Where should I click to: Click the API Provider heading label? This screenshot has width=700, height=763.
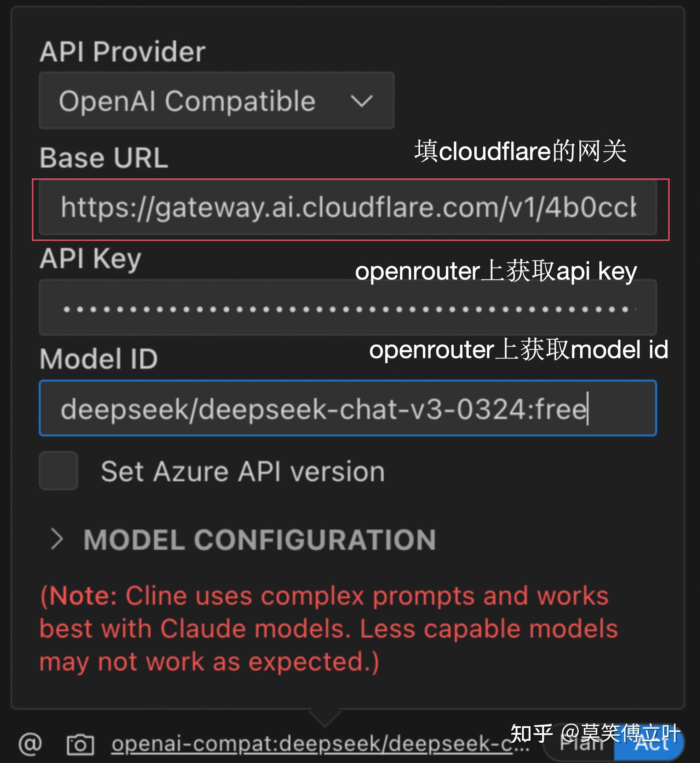click(x=123, y=51)
